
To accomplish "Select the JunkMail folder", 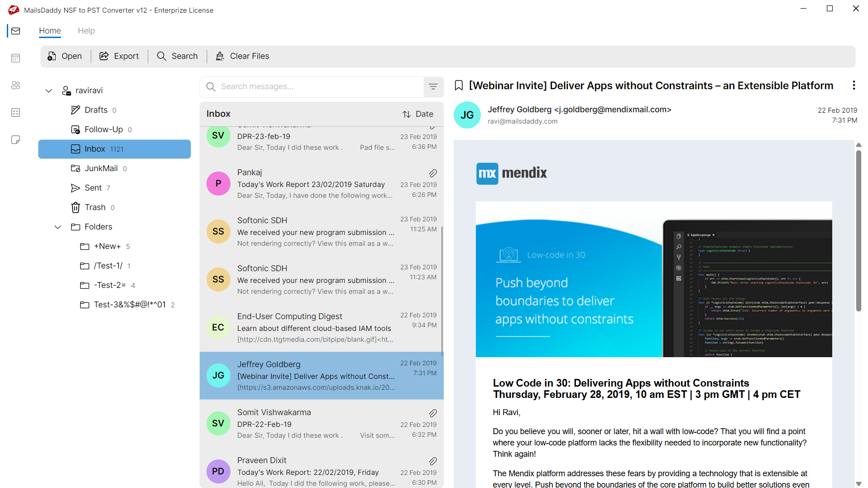I will coord(115,168).
